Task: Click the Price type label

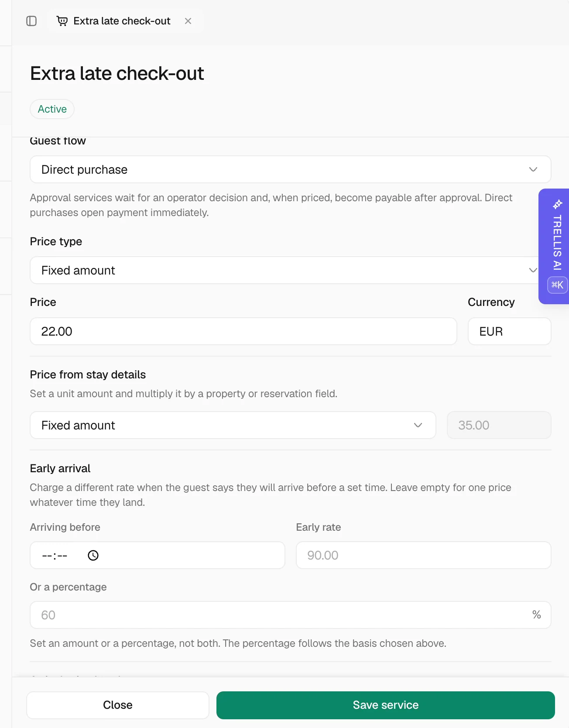Action: tap(56, 241)
